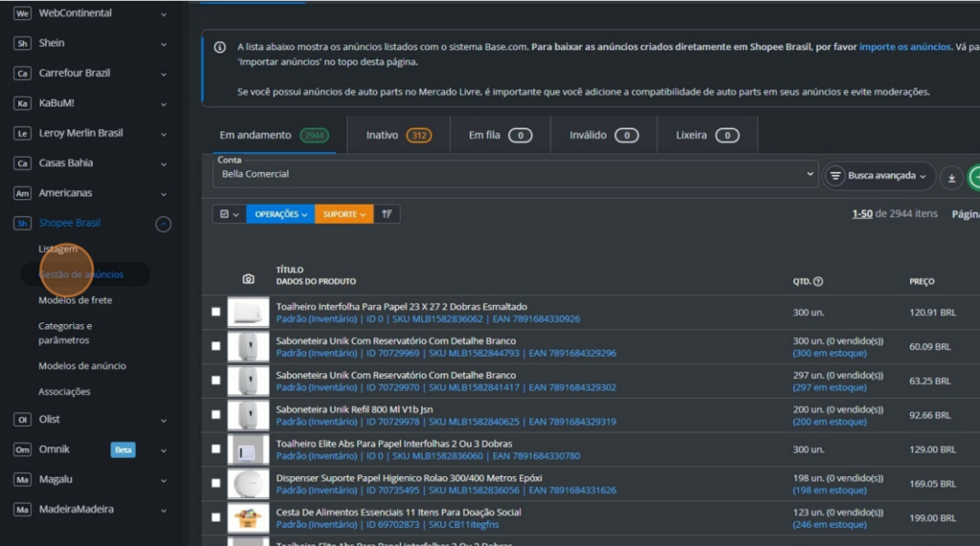980x546 pixels.
Task: Tick the checkbox for Toalheiro Interfolha Para Papel
Action: point(216,312)
